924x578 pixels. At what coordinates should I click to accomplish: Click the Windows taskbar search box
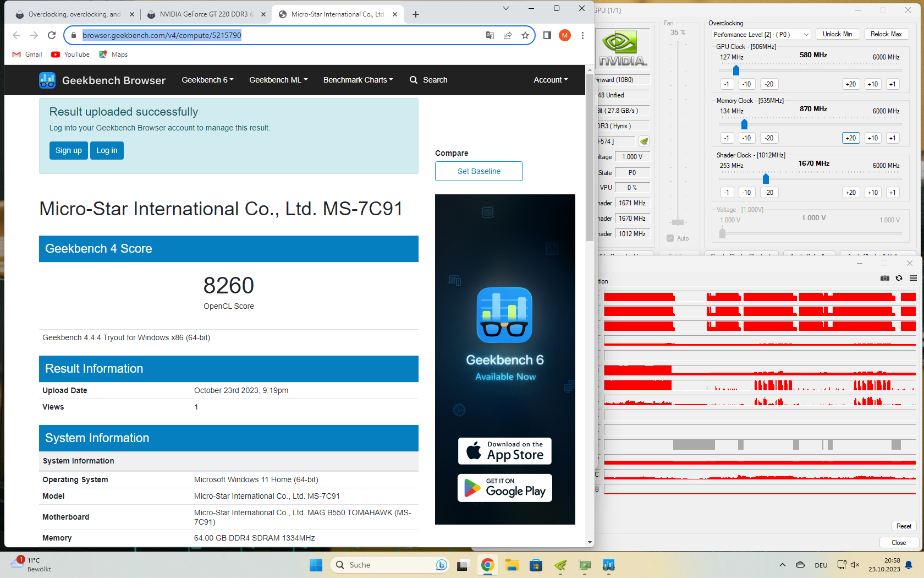[x=390, y=565]
